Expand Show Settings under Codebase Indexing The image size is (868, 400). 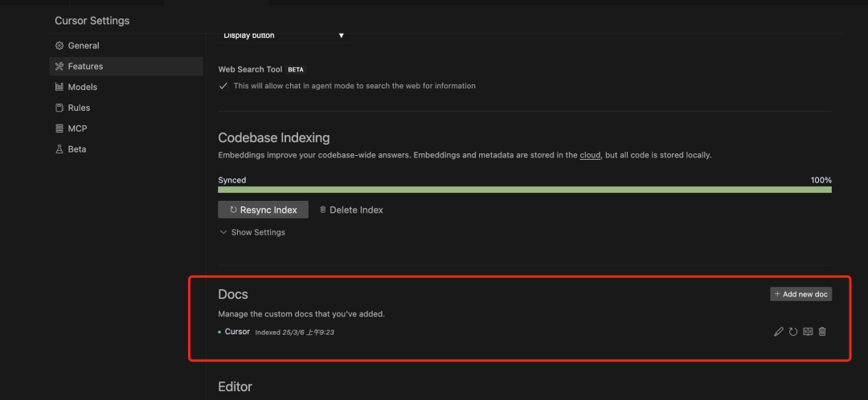point(252,232)
